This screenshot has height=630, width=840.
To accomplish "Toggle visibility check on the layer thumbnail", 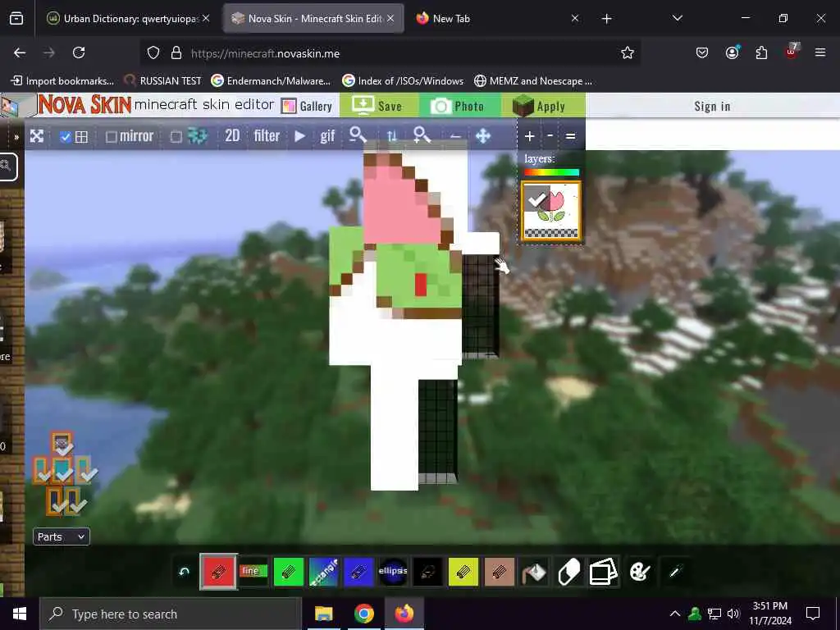I will [x=536, y=199].
